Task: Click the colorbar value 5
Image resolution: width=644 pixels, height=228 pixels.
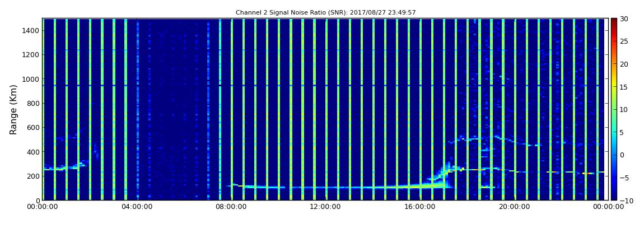Action: click(x=622, y=132)
